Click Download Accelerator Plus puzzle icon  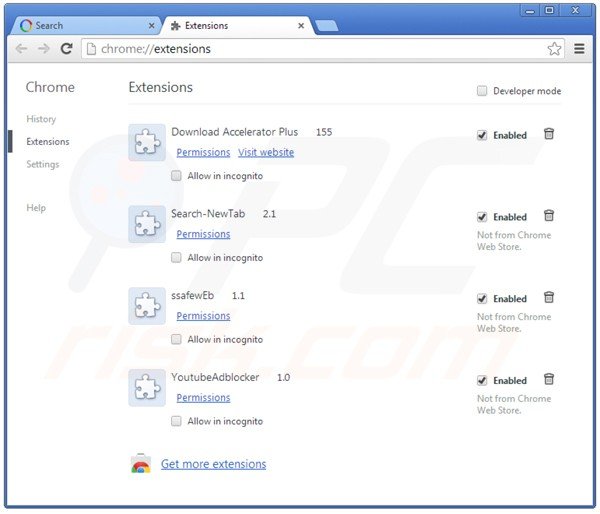pos(147,142)
